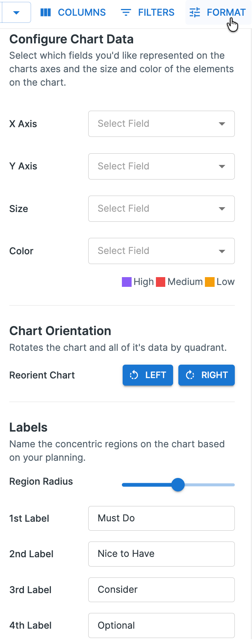The width and height of the screenshot is (252, 644).
Task: Expand the top-left chart type dropdown arrow
Action: click(x=15, y=12)
